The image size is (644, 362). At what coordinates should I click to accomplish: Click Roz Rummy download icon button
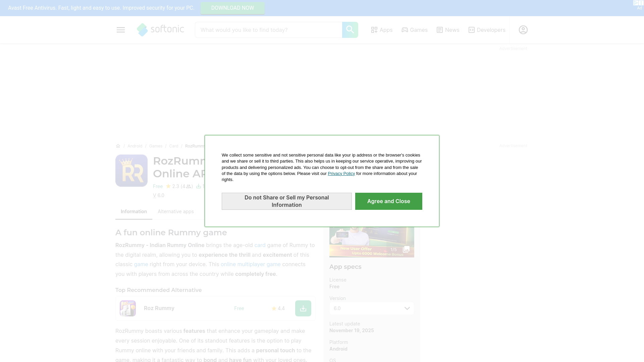(303, 308)
